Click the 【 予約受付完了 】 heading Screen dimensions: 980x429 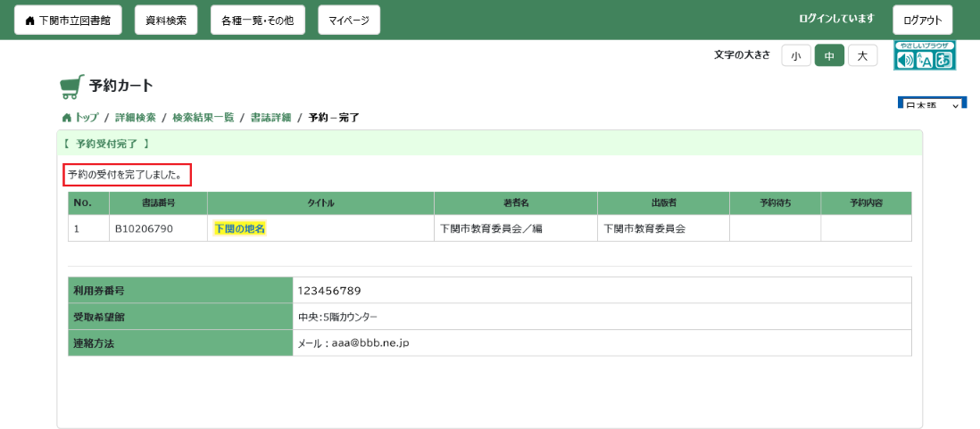(106, 143)
